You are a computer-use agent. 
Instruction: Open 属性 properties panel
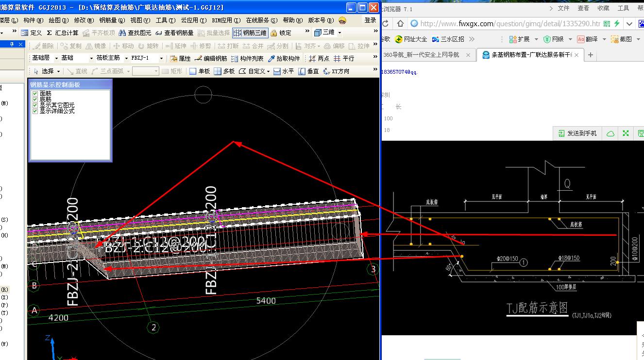(180, 58)
